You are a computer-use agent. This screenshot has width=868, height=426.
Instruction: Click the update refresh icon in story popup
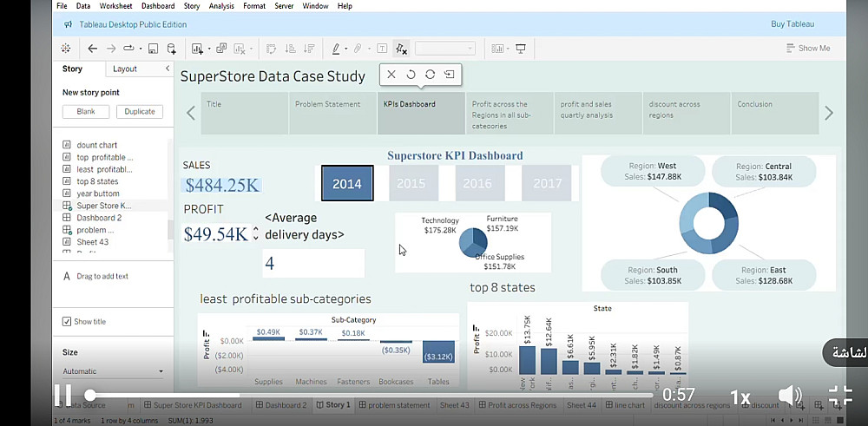click(431, 74)
